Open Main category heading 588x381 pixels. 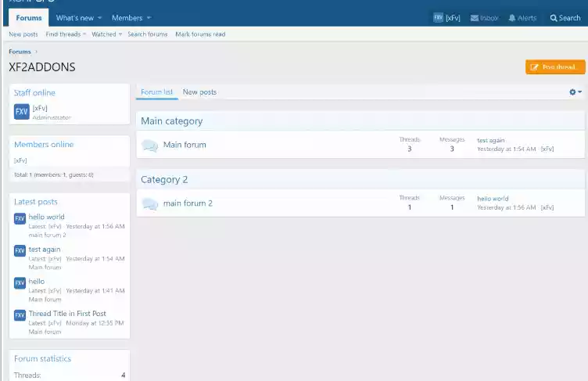pos(172,121)
